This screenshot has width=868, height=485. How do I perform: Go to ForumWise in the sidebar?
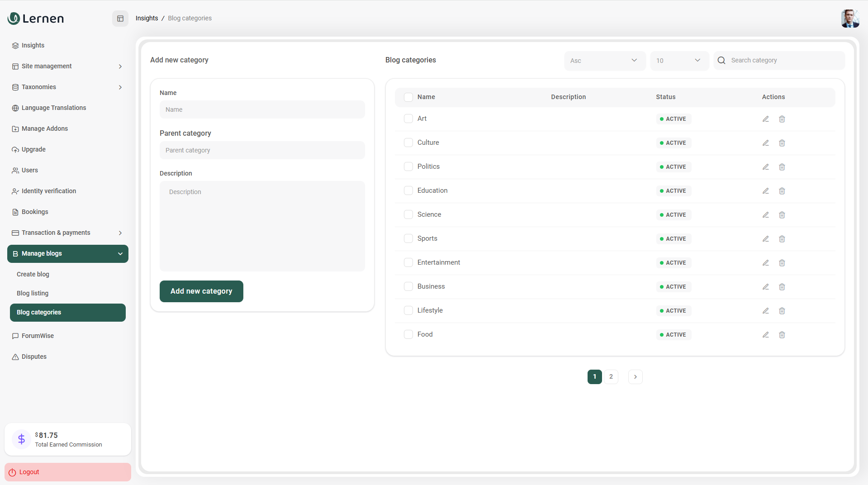(x=38, y=336)
